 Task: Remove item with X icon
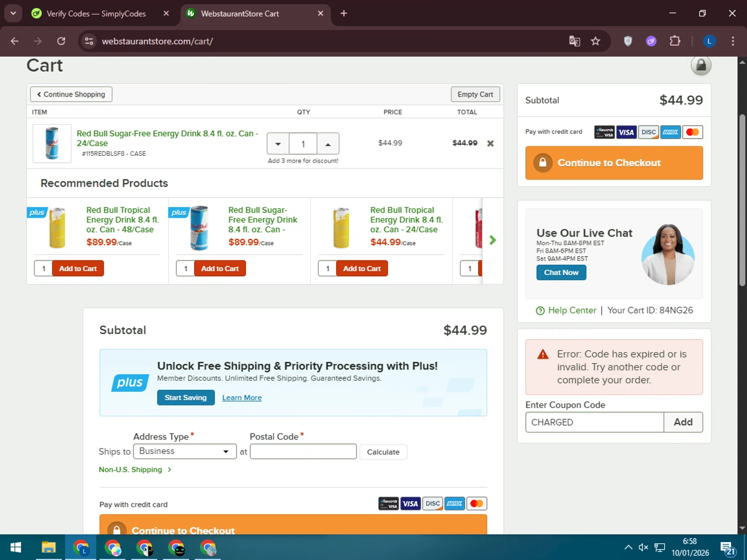point(491,143)
